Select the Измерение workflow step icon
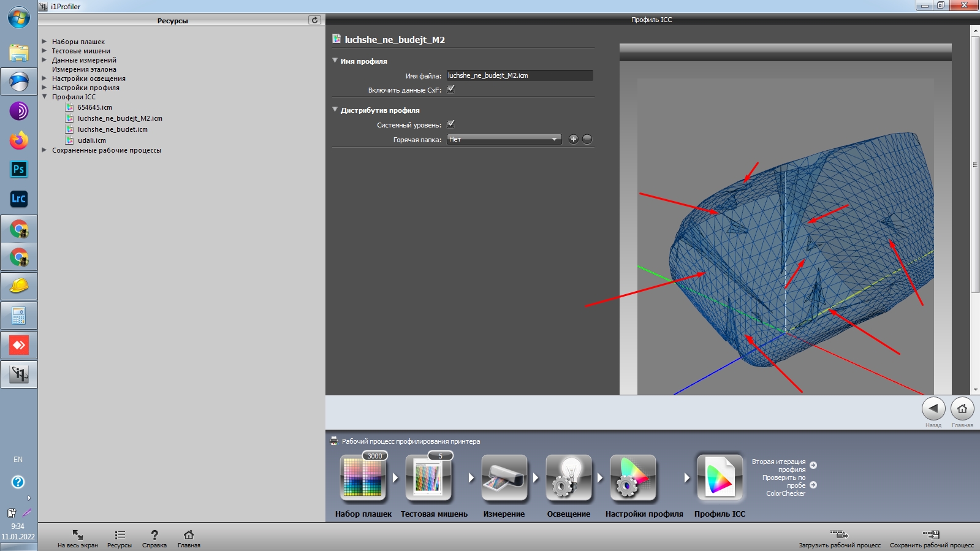The image size is (980, 551). pos(504,478)
